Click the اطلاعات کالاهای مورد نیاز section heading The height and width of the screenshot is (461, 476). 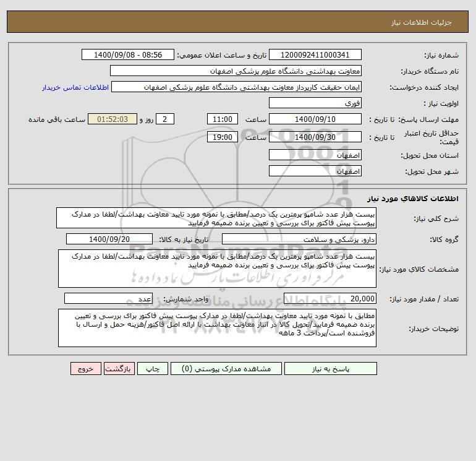413,199
